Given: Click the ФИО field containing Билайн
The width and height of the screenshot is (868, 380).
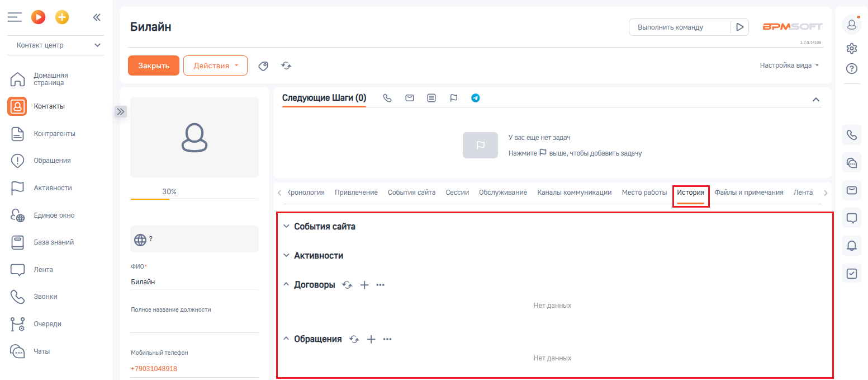Looking at the screenshot, I should tap(195, 282).
